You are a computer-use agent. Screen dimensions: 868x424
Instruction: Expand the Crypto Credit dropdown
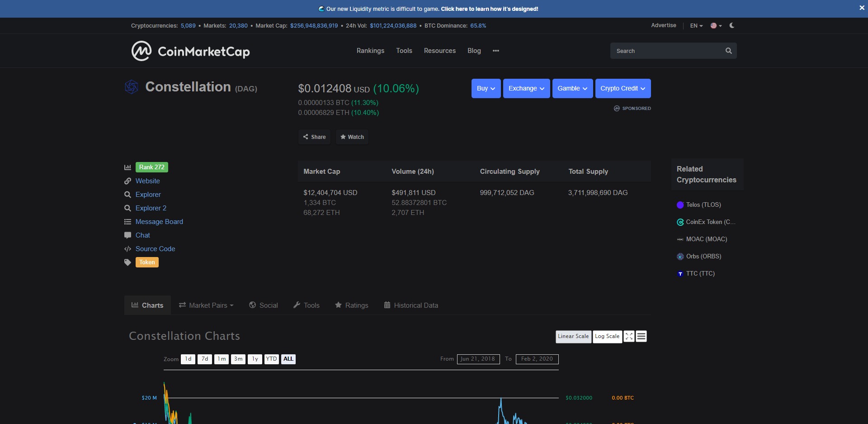click(623, 88)
